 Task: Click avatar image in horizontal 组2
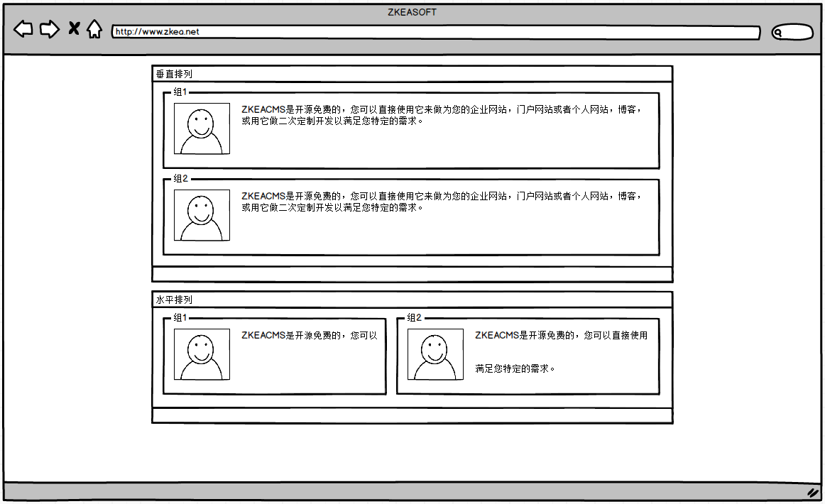point(436,354)
